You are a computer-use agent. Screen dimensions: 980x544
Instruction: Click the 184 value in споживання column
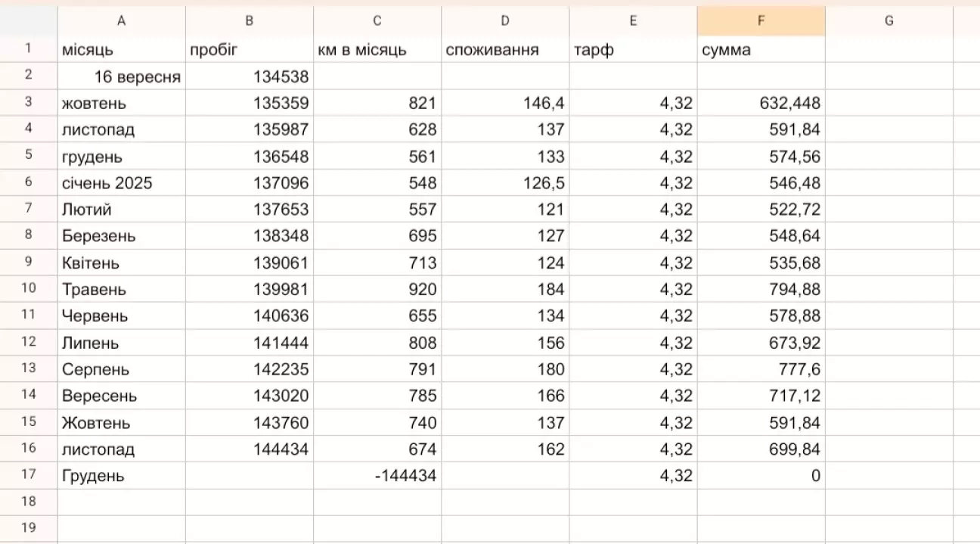point(505,290)
